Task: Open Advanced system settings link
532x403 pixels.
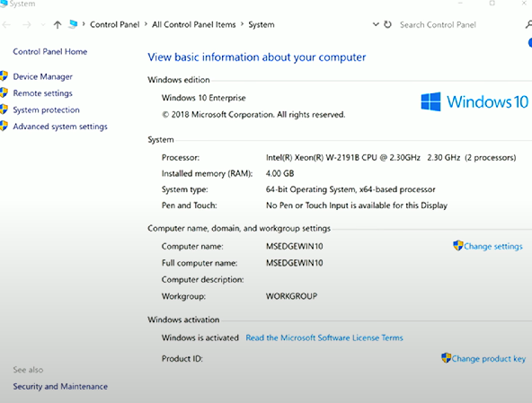Action: (x=60, y=127)
